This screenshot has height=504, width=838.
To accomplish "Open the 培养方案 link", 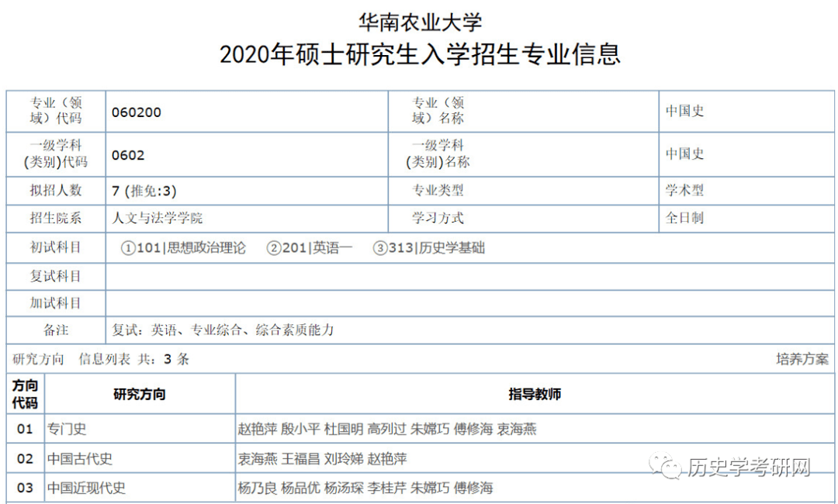I will [x=802, y=359].
